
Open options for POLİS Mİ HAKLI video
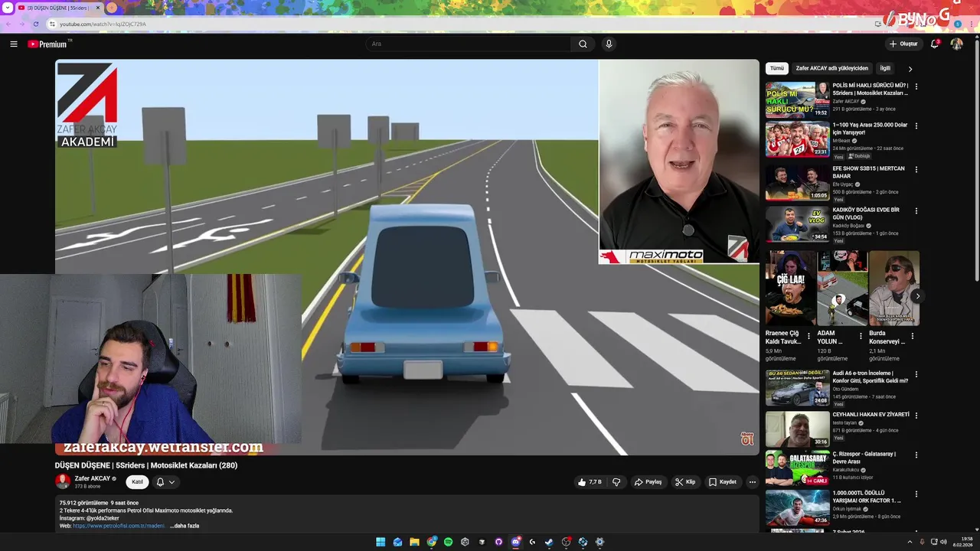(x=916, y=86)
